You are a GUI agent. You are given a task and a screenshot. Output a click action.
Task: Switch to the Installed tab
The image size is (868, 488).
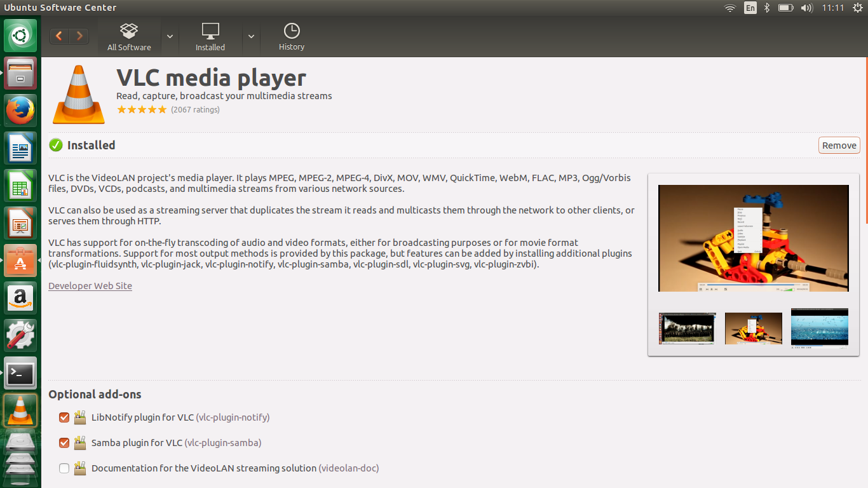210,36
